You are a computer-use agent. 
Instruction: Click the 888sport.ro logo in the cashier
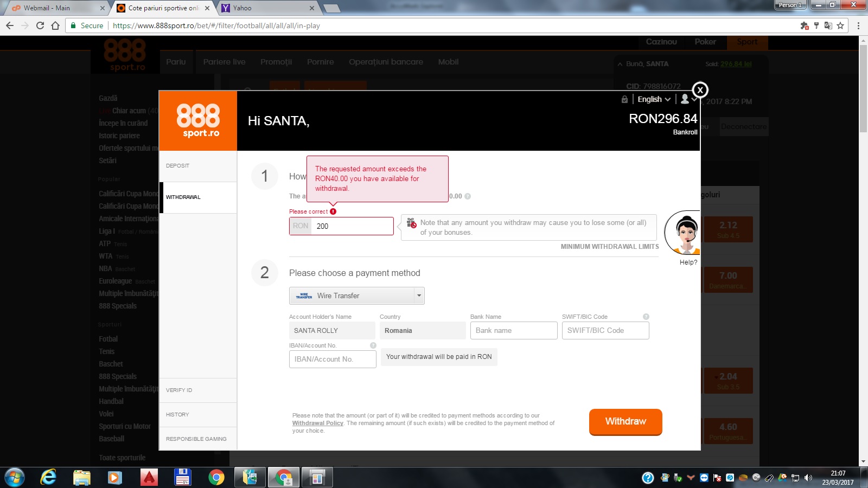pyautogui.click(x=198, y=120)
